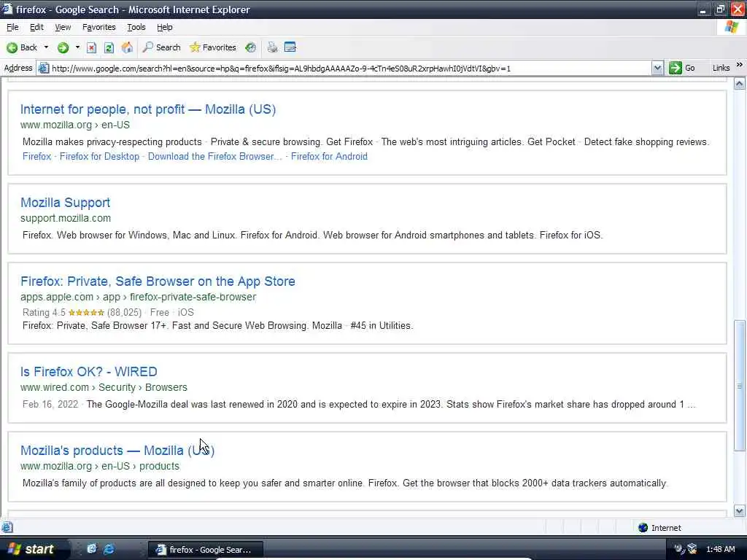The width and height of the screenshot is (747, 560).
Task: Click the Links toolbar label
Action: click(x=721, y=68)
